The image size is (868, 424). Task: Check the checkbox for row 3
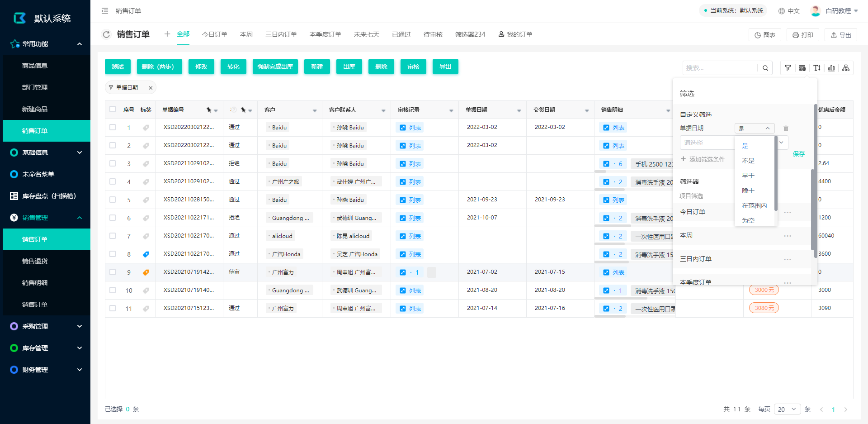113,163
